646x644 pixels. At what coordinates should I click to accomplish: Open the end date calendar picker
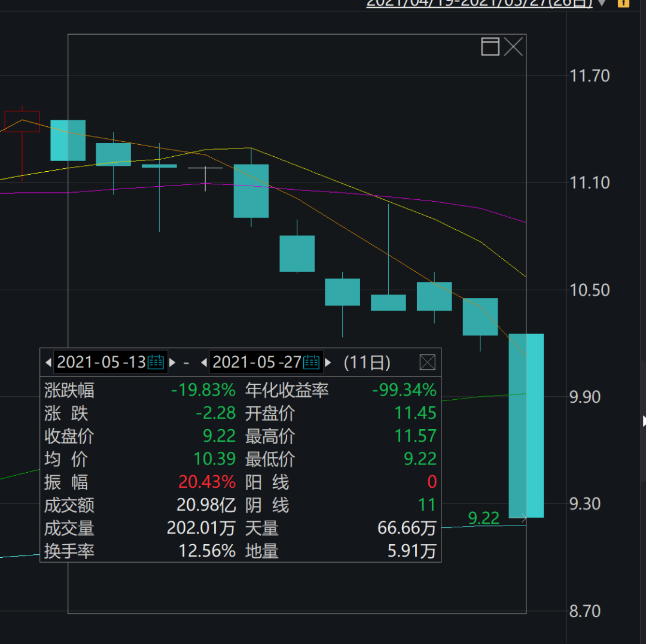311,362
